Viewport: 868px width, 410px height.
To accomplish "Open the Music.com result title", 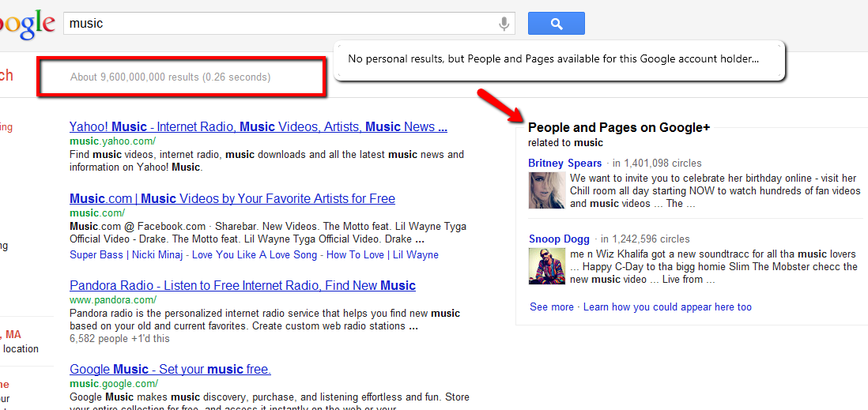I will point(232,198).
